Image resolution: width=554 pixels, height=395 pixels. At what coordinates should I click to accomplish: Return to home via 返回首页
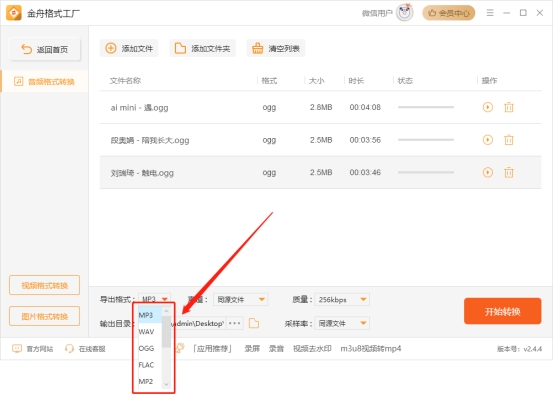tap(45, 49)
